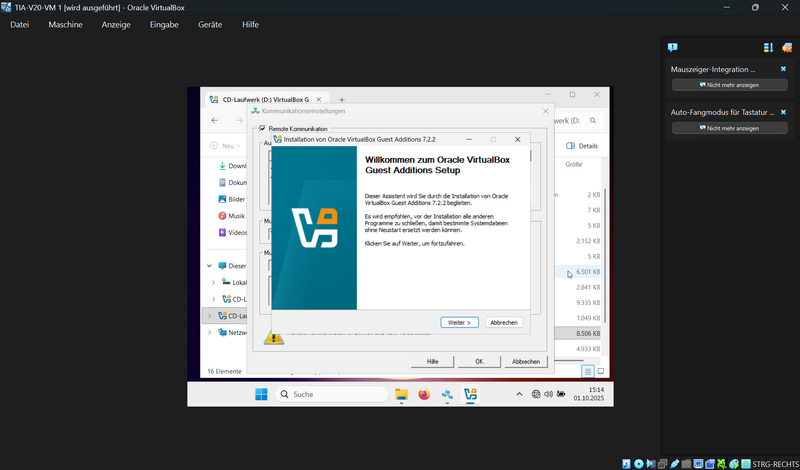Click the Suche search box in taskbar
Viewport: 800px width, 470px height.
(x=330, y=394)
